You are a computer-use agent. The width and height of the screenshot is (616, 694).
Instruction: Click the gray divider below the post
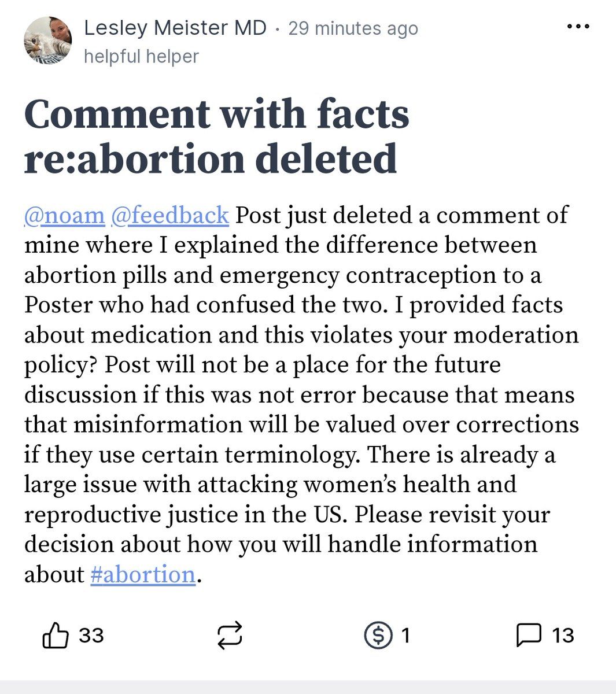pyautogui.click(x=308, y=687)
